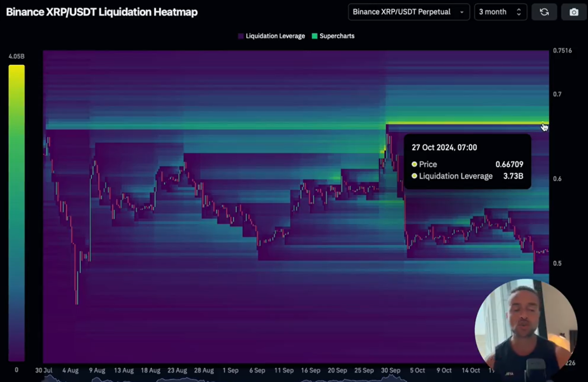This screenshot has height=382, width=588.
Task: Click the tooltip date 27 Oct 2024, 07:00
Action: pyautogui.click(x=444, y=148)
